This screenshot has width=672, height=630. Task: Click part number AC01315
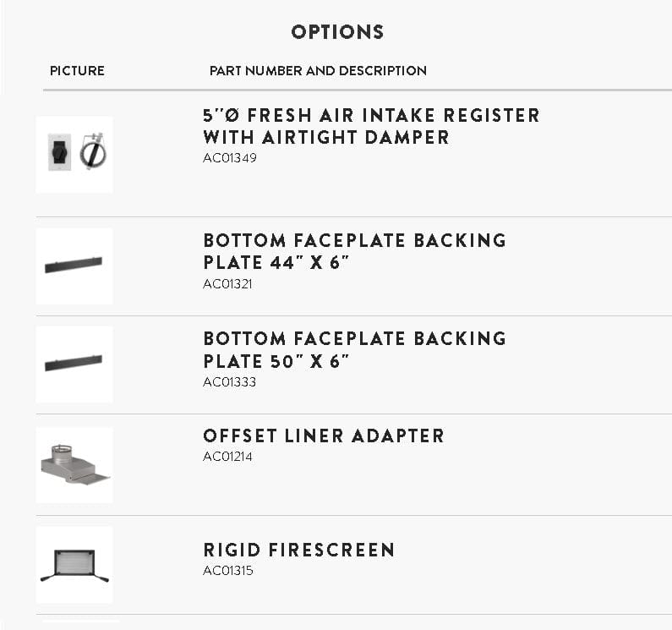tap(228, 571)
